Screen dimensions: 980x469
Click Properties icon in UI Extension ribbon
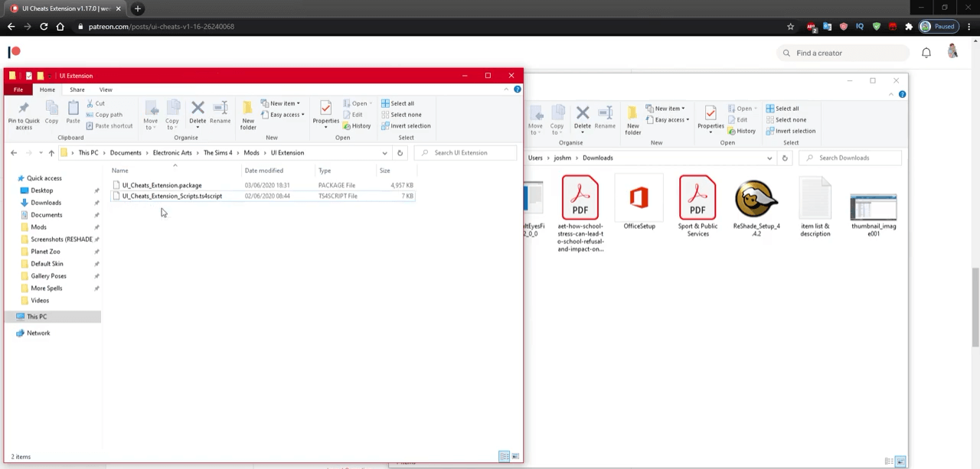[x=325, y=112]
